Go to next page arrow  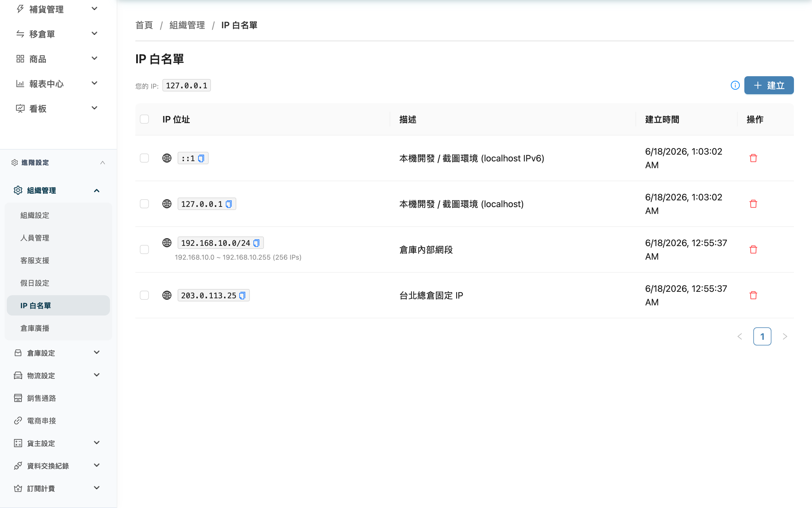(x=785, y=336)
